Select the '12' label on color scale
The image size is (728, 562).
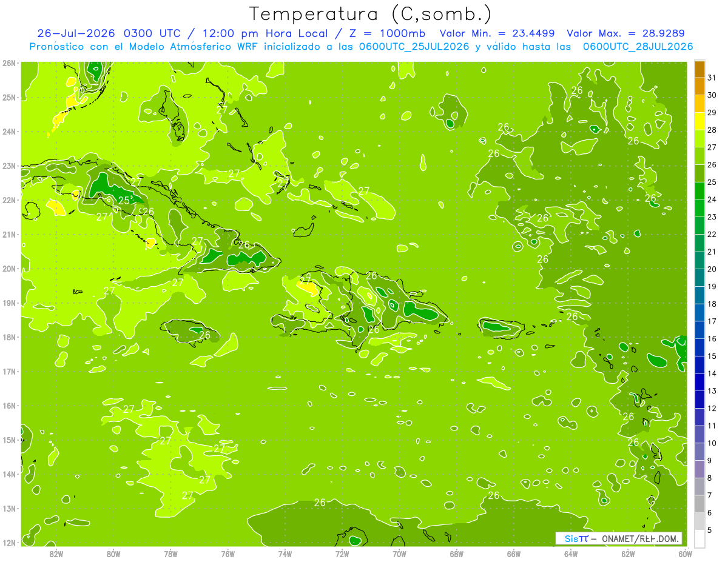[x=712, y=409]
